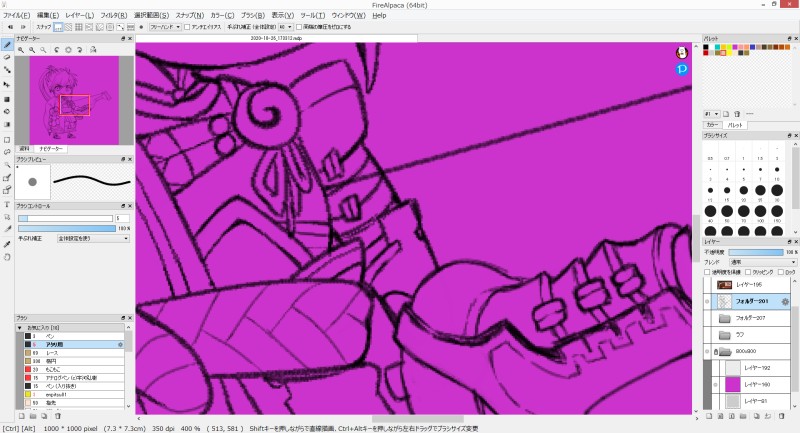Turn off snap using first snap icon
The width and height of the screenshot is (800, 433).
(58, 27)
